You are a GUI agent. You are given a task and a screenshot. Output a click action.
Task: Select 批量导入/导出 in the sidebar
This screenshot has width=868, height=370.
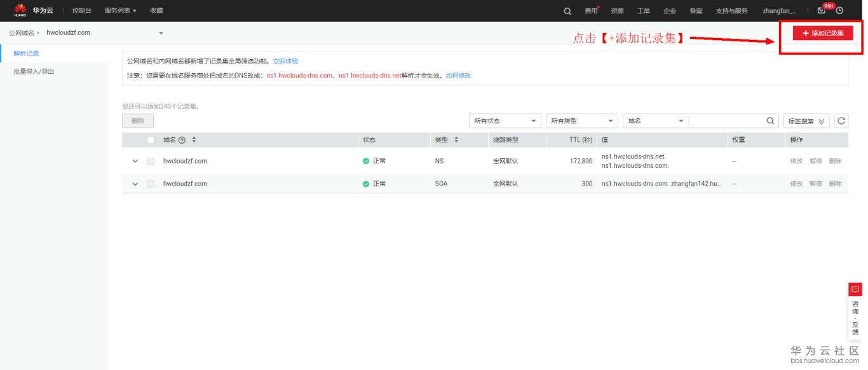click(x=34, y=72)
